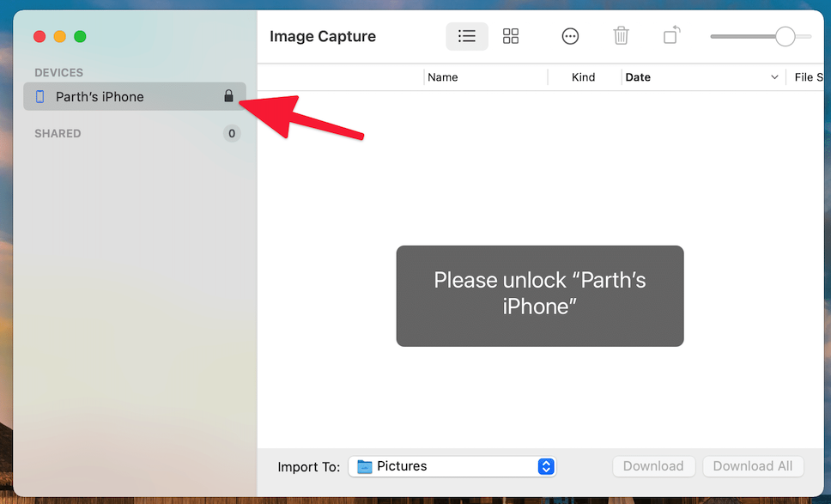Sort by the Name column header
This screenshot has width=831, height=504.
[443, 77]
